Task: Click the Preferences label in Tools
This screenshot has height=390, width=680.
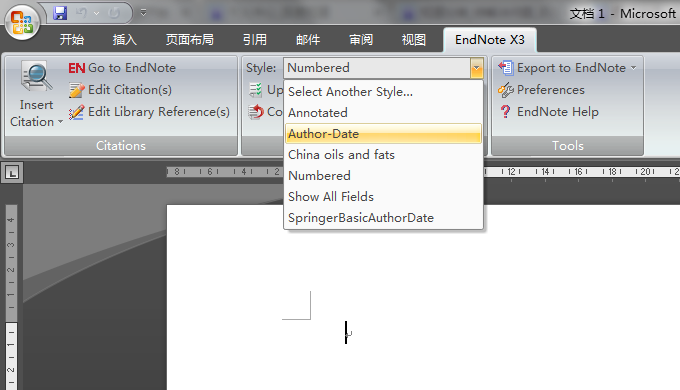Action: click(x=551, y=90)
